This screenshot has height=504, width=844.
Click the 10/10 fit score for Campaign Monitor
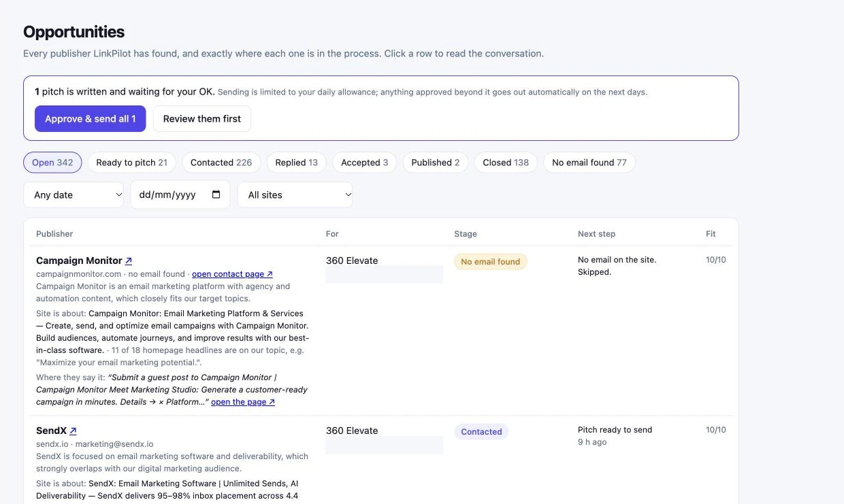(716, 260)
